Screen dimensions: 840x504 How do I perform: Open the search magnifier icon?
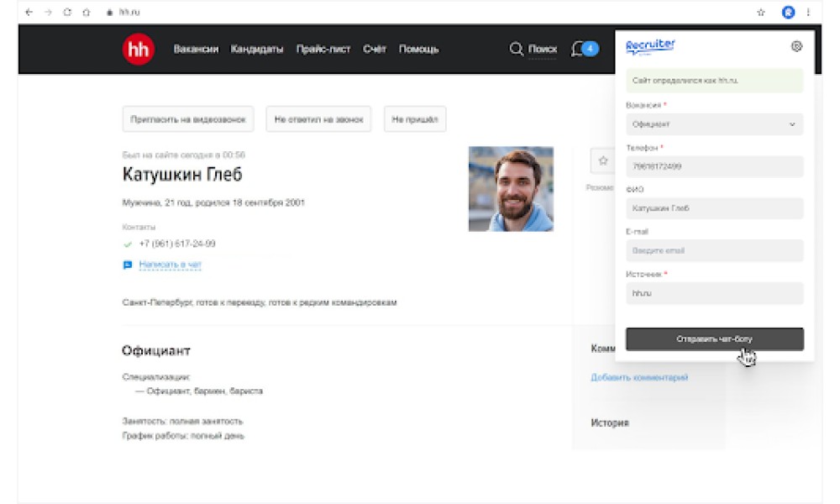pos(516,50)
